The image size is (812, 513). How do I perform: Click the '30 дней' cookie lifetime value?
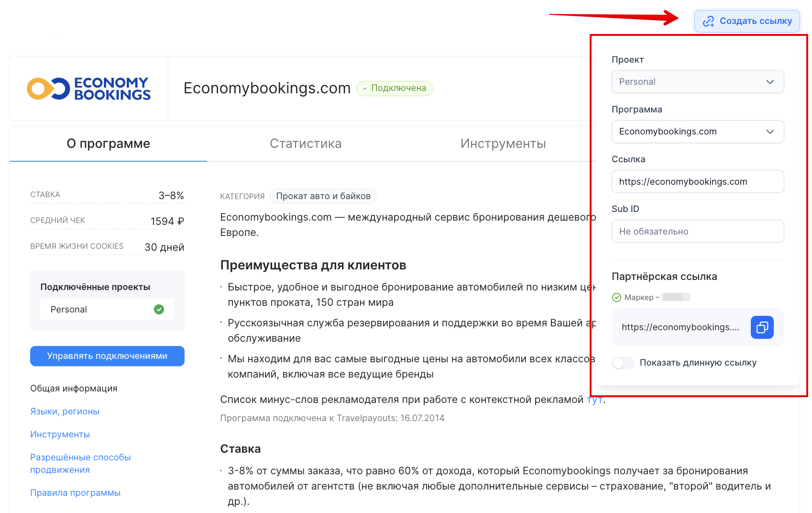tap(165, 247)
